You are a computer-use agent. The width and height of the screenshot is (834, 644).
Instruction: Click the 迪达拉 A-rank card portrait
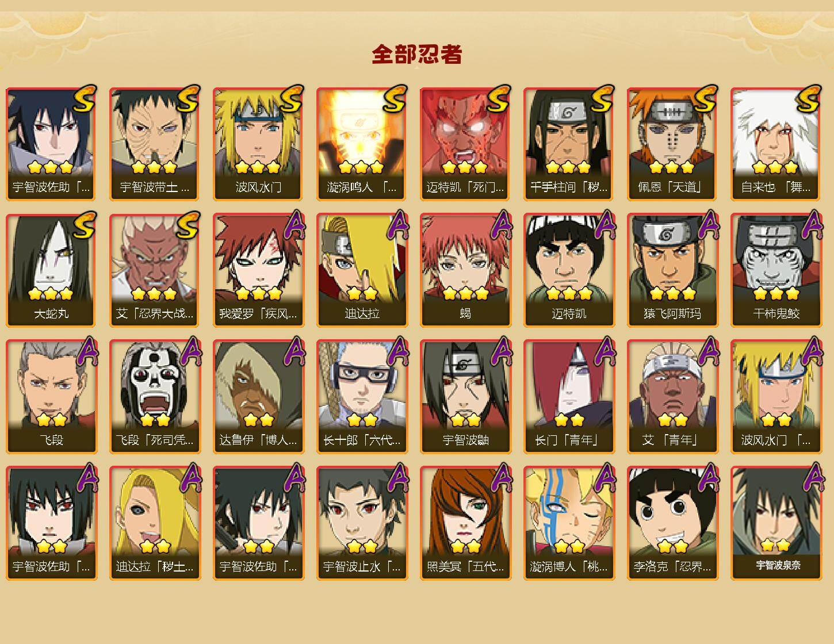(x=362, y=270)
